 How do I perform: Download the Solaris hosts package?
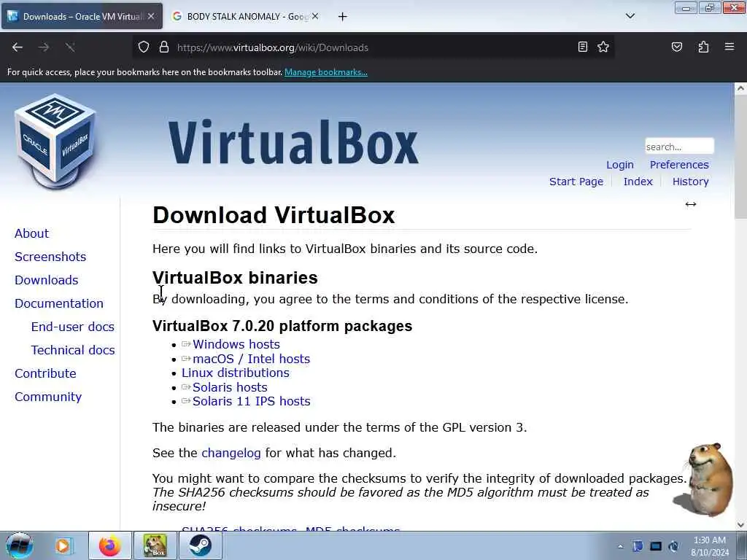[230, 387]
